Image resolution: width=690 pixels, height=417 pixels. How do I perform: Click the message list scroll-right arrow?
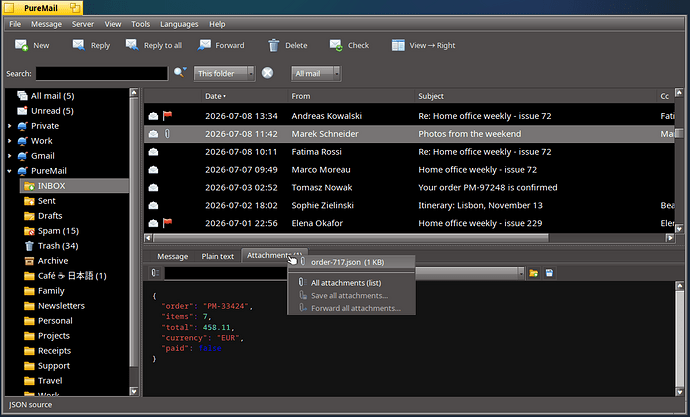click(x=670, y=238)
